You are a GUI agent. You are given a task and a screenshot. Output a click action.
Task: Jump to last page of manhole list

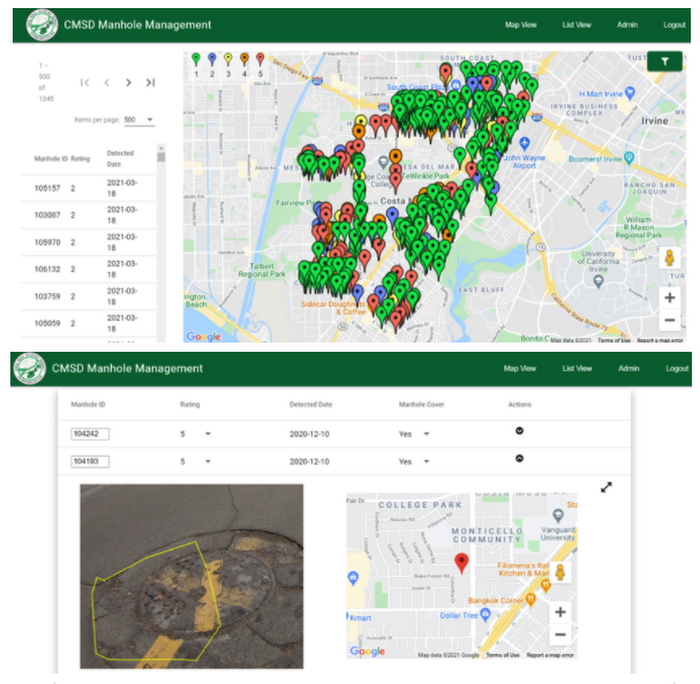[x=150, y=83]
